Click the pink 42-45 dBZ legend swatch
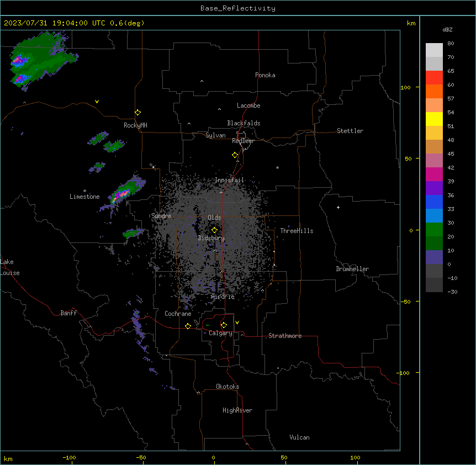 coord(434,161)
